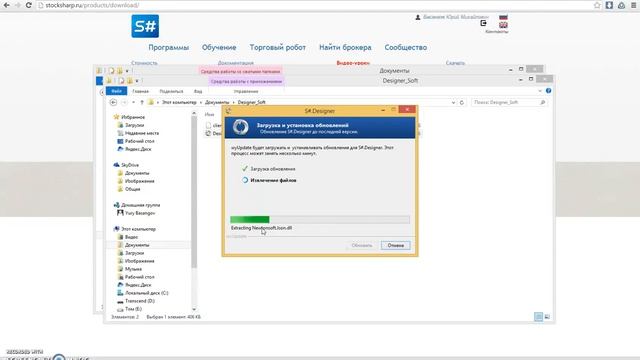The height and width of the screenshot is (360, 640).
Task: Open the address bar history dropdown arrow
Action: pyautogui.click(x=453, y=102)
